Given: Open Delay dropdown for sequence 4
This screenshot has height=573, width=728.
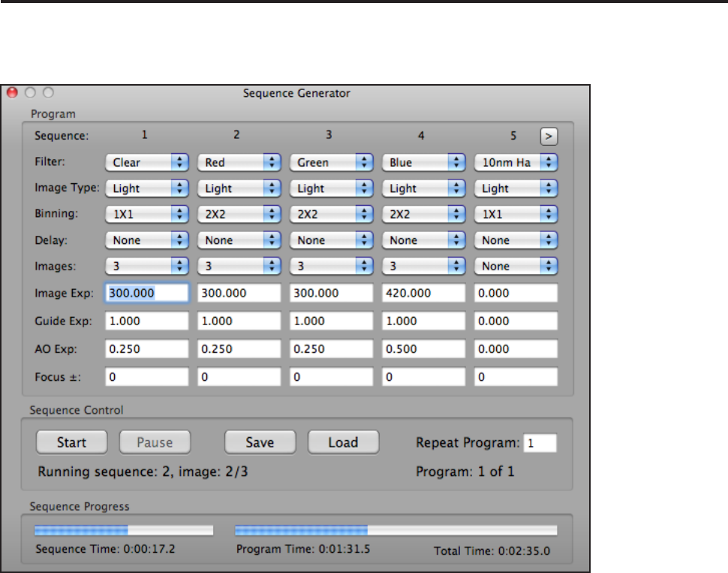Looking at the screenshot, I should pos(423,240).
